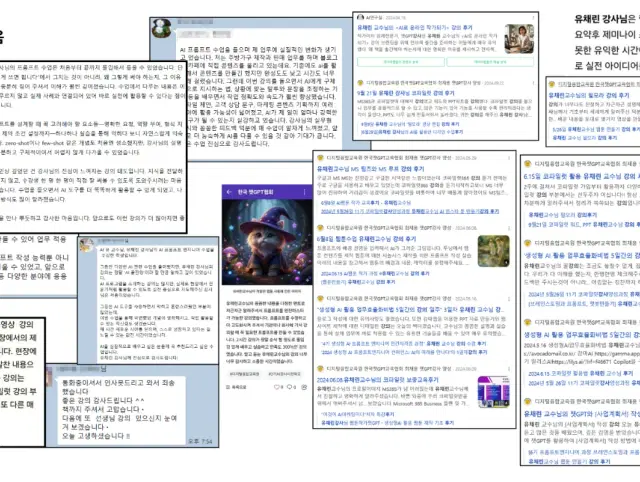Open painting thumbnail beside 6월4일 팀툰수업 result
This screenshot has height=482, width=640.
493,251
